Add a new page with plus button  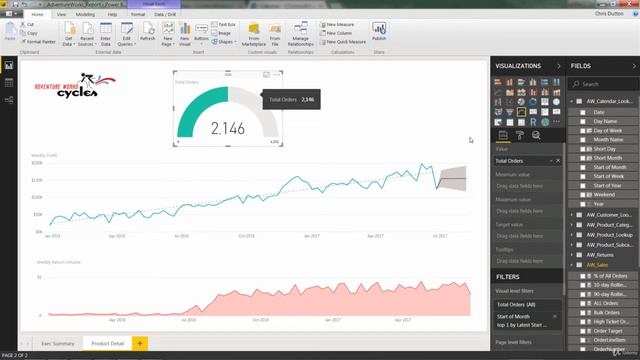[x=140, y=344]
